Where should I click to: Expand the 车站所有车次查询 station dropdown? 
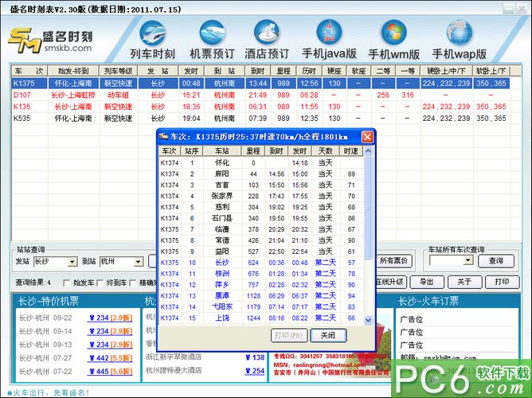pyautogui.click(x=468, y=260)
